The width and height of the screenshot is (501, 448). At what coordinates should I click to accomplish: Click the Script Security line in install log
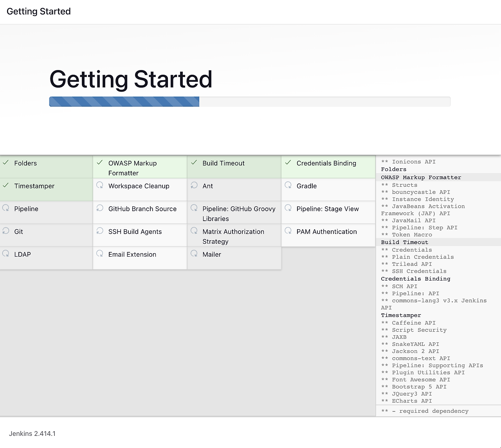pos(414,330)
